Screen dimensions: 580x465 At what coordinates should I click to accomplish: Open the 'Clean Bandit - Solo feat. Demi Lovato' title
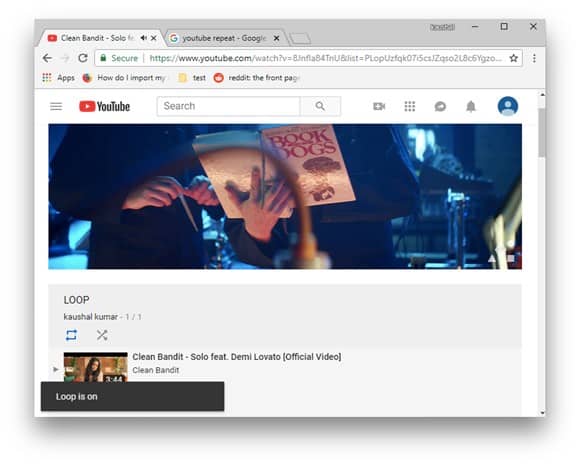point(237,357)
